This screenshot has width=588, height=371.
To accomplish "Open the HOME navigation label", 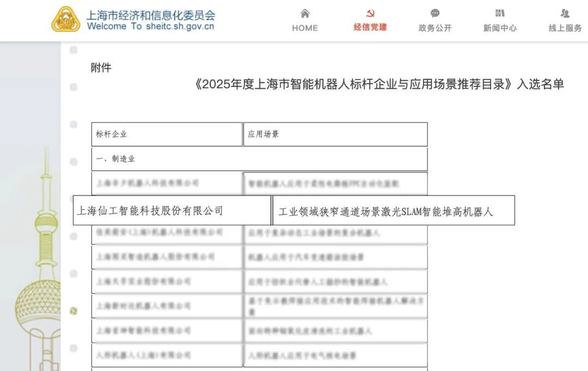I will pos(305,28).
